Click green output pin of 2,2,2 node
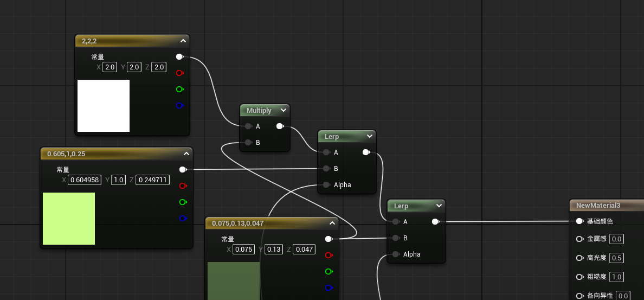The height and width of the screenshot is (300, 644). pos(179,89)
